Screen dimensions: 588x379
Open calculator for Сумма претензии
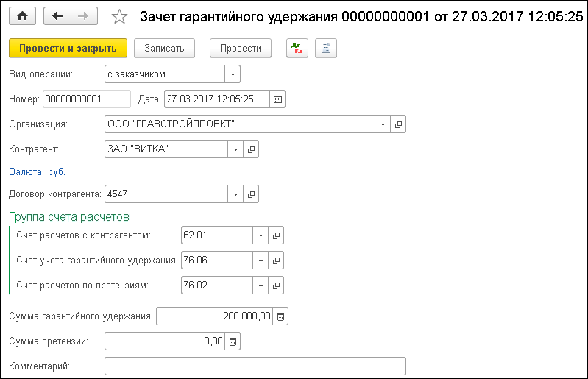click(x=233, y=341)
